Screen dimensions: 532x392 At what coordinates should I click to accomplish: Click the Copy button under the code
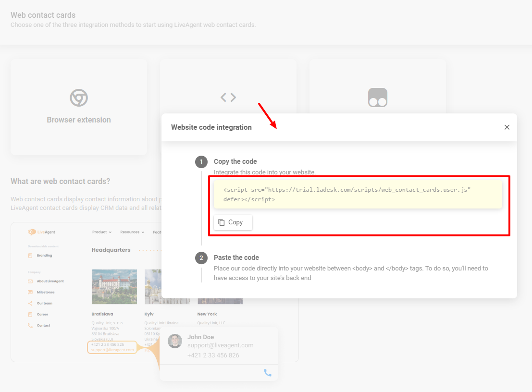[x=233, y=222]
